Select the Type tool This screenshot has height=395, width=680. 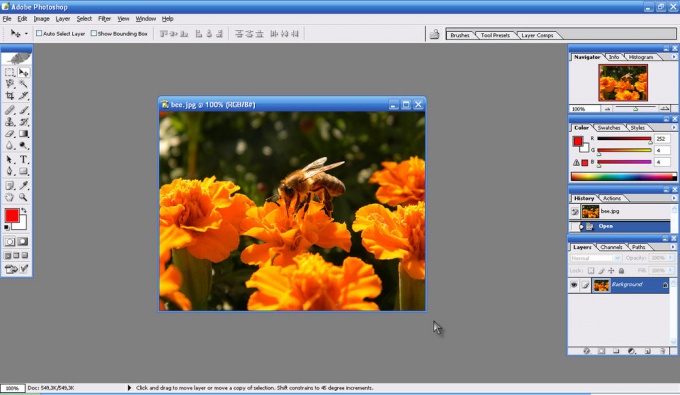click(23, 160)
